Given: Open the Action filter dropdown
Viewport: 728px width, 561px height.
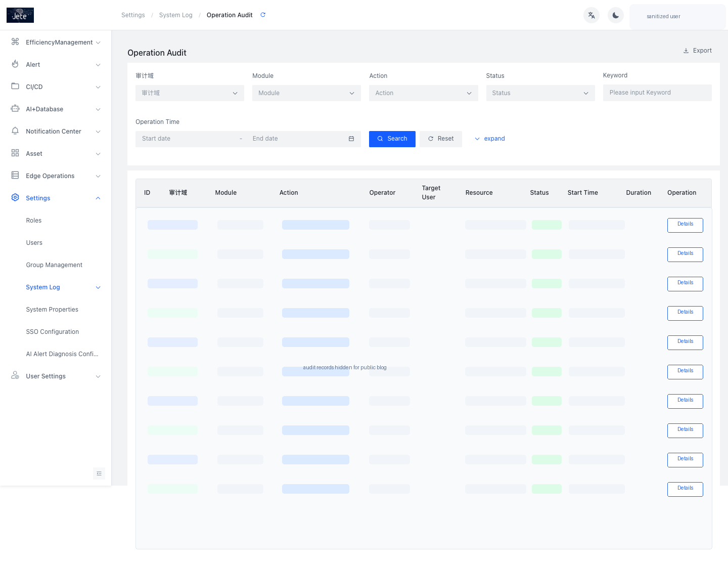Looking at the screenshot, I should click(x=423, y=93).
